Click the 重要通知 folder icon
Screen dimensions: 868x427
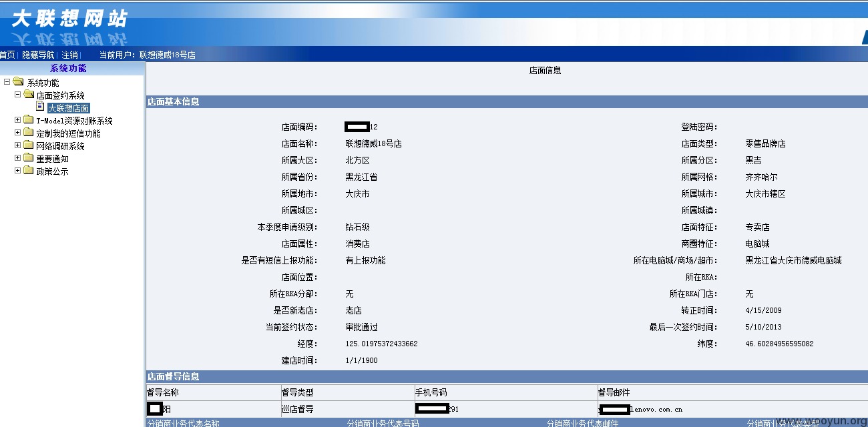coord(28,158)
